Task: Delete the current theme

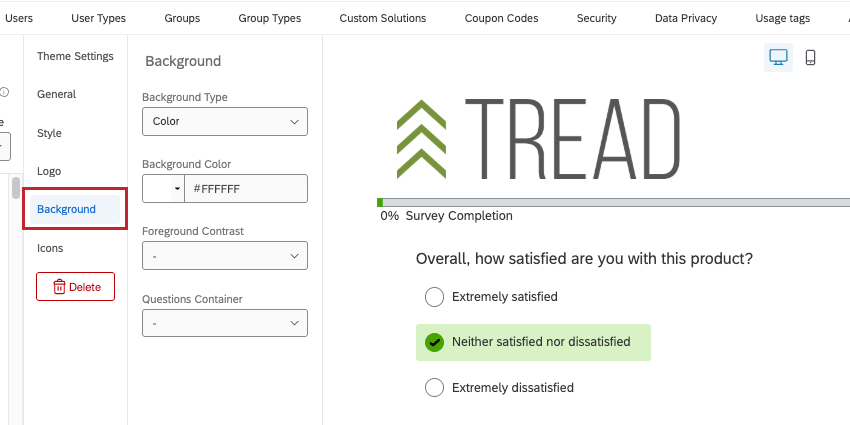Action: pyautogui.click(x=76, y=287)
